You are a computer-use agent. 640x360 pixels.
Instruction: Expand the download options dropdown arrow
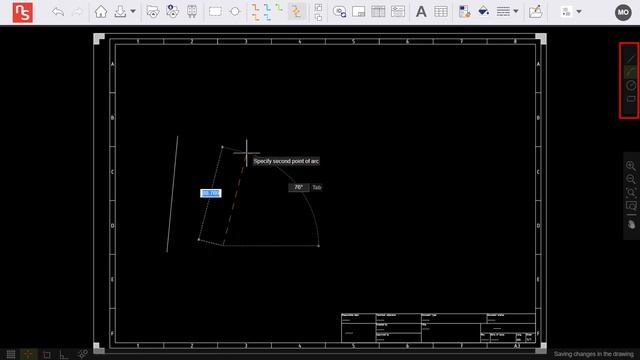point(133,11)
